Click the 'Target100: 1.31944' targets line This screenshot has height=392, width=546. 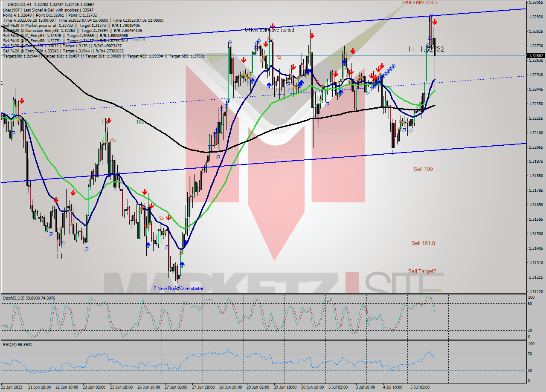click(104, 56)
